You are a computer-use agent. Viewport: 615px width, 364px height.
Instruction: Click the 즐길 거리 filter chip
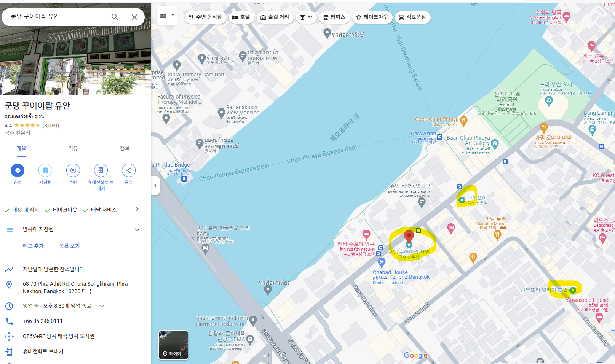point(275,17)
